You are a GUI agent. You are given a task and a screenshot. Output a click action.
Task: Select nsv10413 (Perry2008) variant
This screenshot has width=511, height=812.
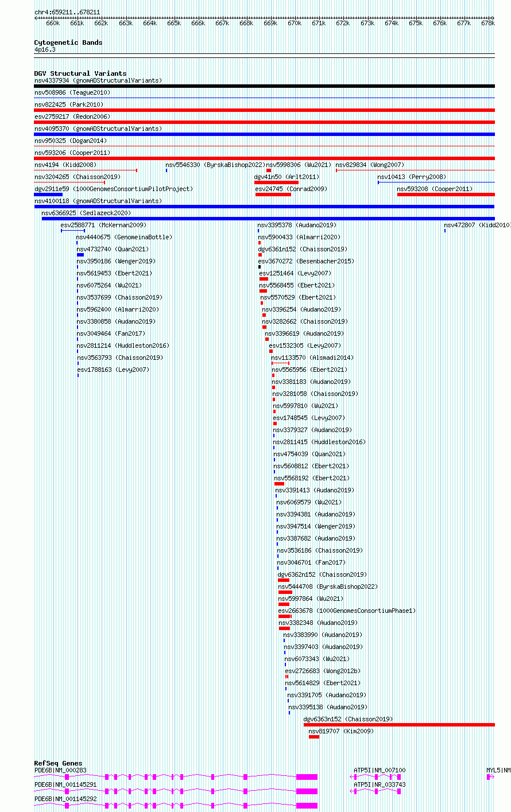(412, 177)
